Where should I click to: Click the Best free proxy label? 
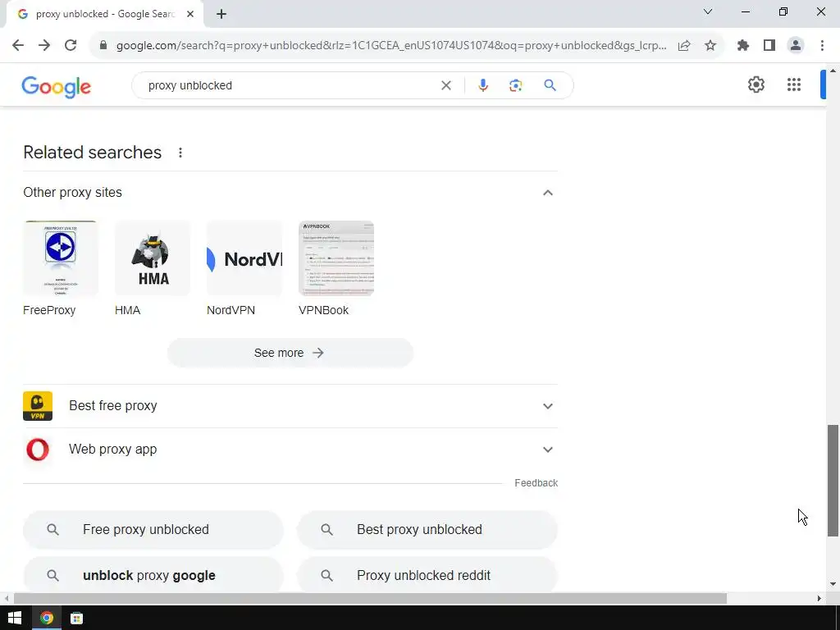pos(113,405)
